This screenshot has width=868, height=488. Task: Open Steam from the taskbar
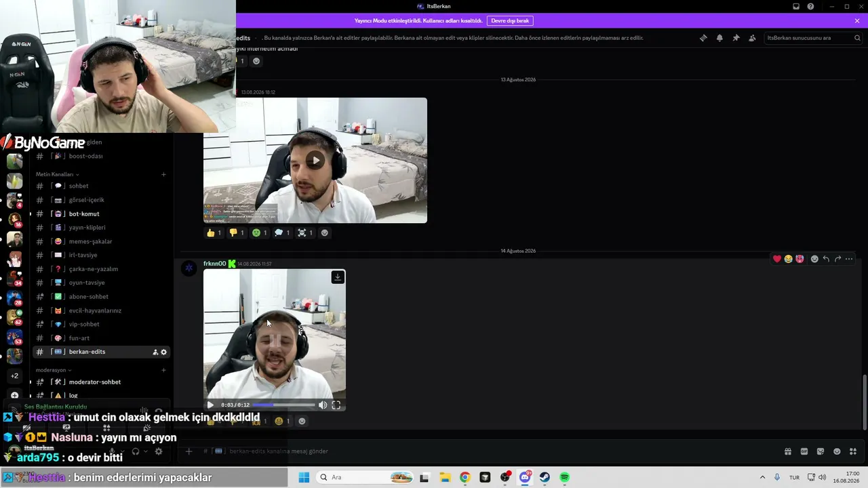[x=545, y=477]
